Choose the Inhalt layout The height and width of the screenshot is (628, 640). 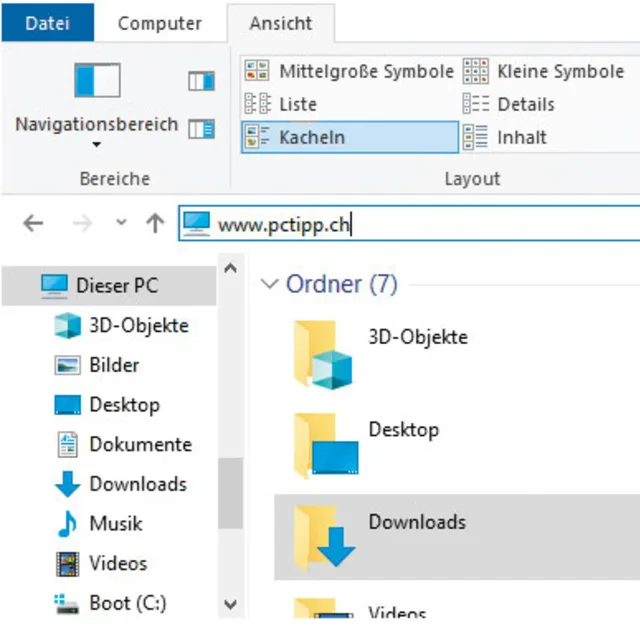tap(504, 137)
